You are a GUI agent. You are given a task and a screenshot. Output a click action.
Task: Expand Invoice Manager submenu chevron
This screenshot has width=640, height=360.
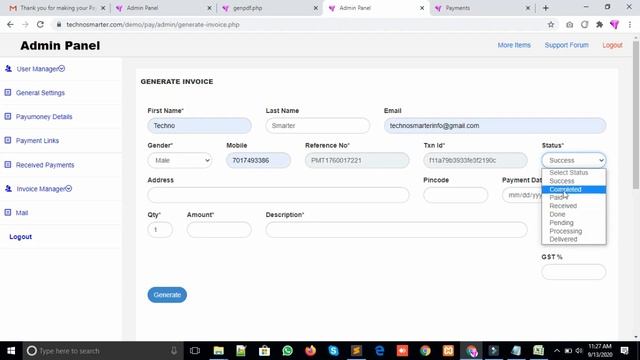point(69,188)
